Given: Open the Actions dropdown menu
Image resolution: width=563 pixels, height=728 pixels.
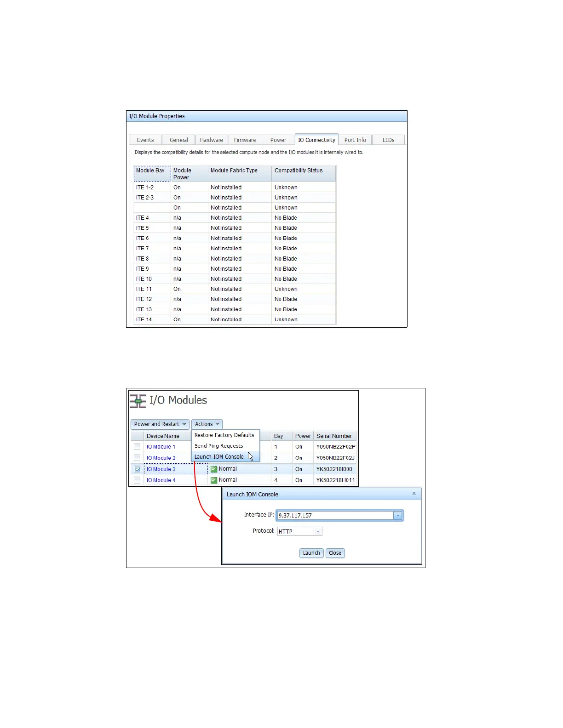Looking at the screenshot, I should tap(207, 424).
